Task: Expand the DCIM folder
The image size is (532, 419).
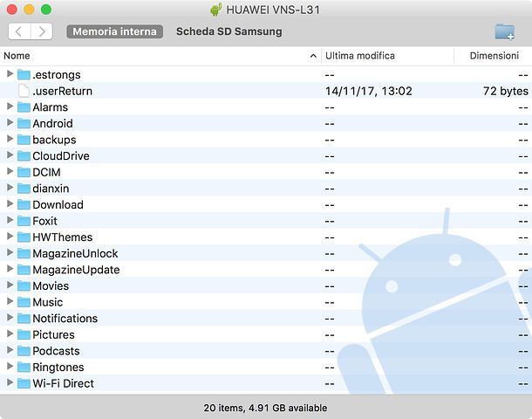Action: 10,171
